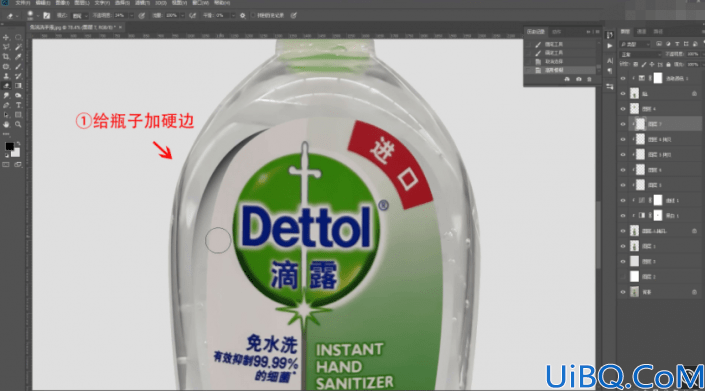The height and width of the screenshot is (391, 705).
Task: Hide the selected 图层 7 layer
Action: pyautogui.click(x=623, y=124)
